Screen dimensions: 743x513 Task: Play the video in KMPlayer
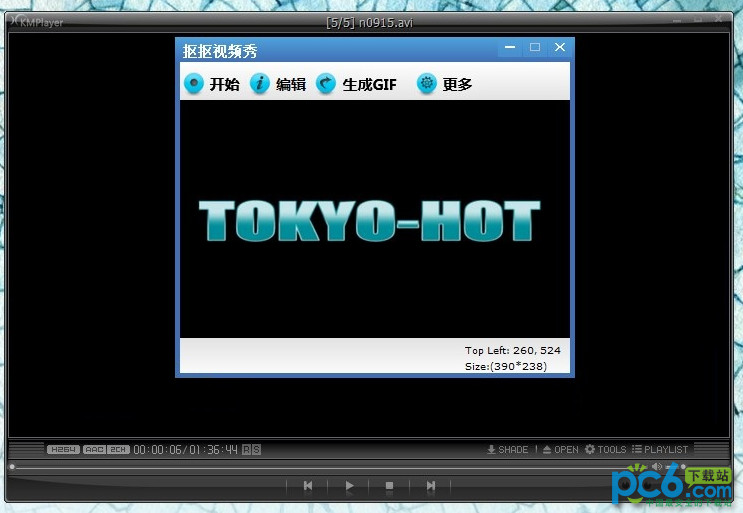pos(349,486)
